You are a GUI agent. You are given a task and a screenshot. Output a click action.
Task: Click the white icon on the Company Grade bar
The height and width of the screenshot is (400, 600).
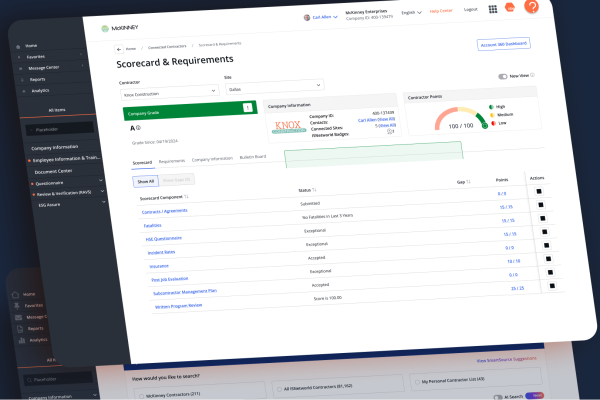[x=248, y=108]
